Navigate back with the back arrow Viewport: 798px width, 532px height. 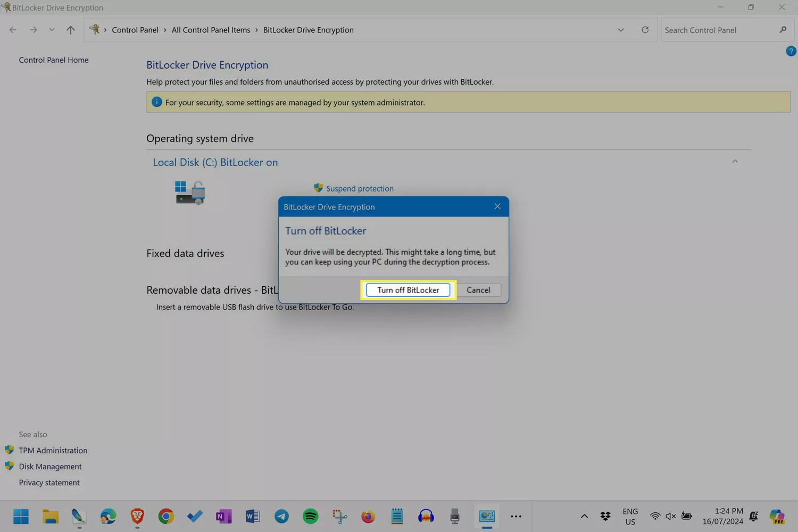(x=13, y=30)
